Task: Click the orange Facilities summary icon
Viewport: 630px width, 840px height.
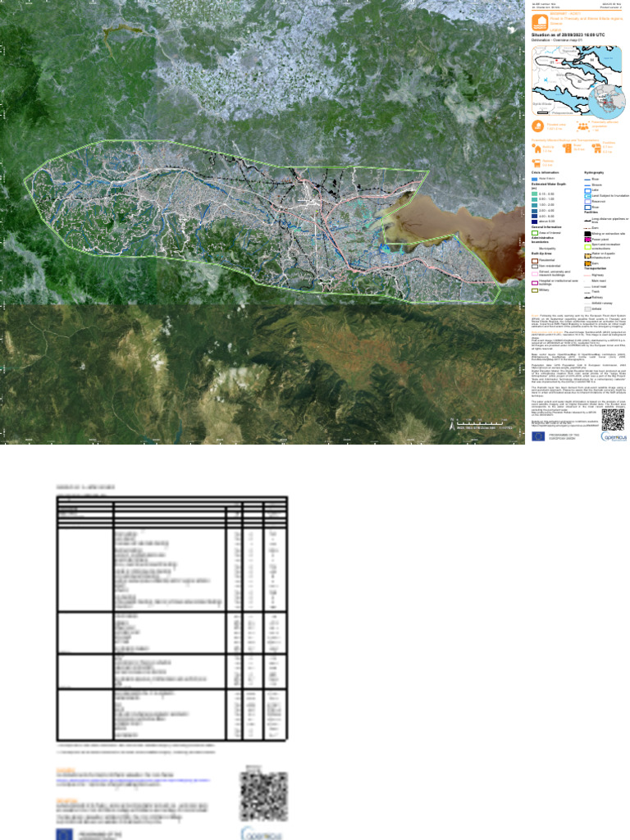Action: [x=596, y=148]
